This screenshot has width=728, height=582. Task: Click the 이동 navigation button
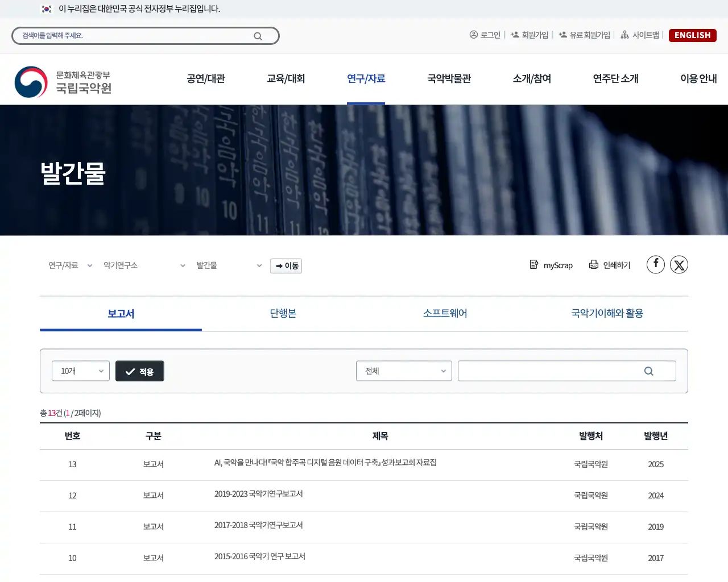(286, 265)
